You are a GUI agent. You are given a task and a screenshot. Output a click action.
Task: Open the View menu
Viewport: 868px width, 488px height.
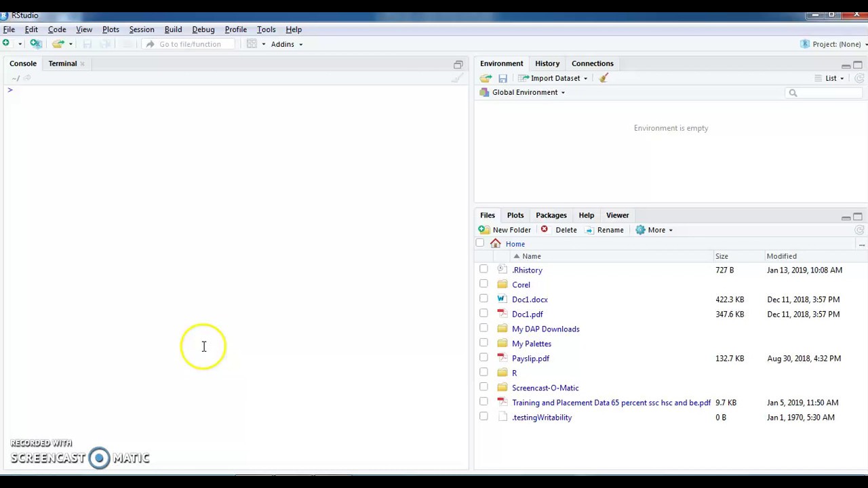click(x=84, y=29)
